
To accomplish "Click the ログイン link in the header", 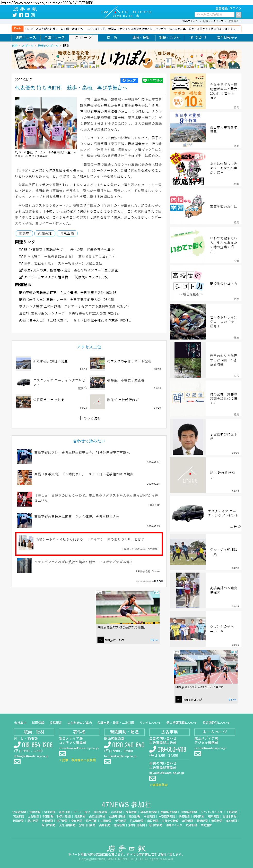I will pos(235,8).
